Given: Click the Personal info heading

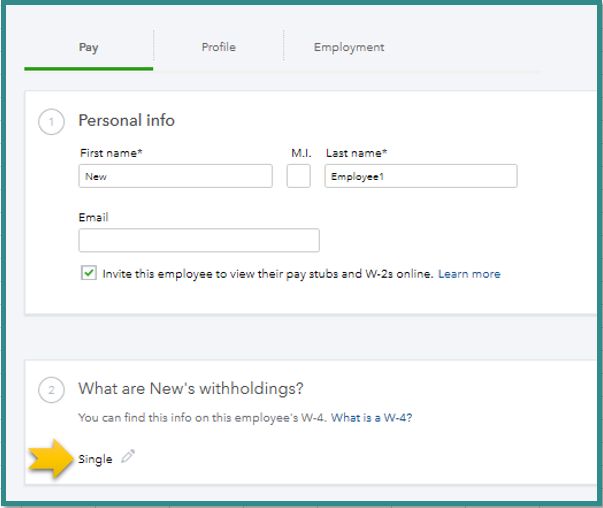Looking at the screenshot, I should coord(126,121).
